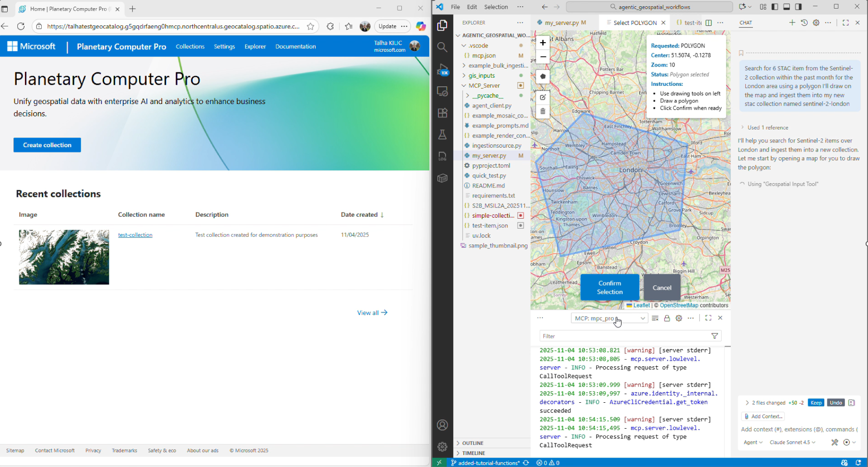
Task: Open the Explorer view icon in activity bar
Action: pos(442,25)
